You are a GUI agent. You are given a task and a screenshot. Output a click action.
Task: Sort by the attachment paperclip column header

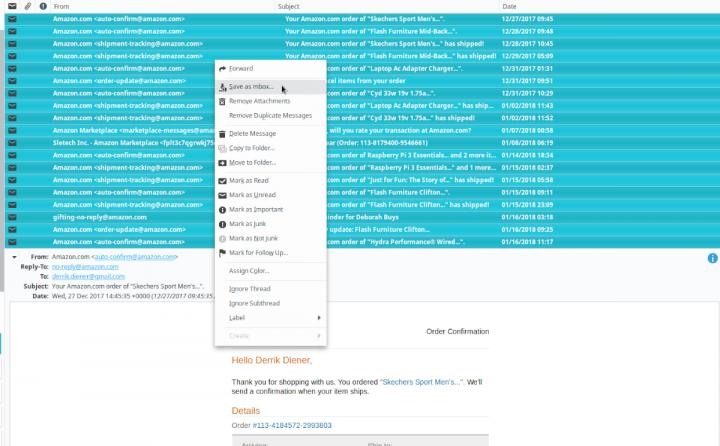(27, 7)
